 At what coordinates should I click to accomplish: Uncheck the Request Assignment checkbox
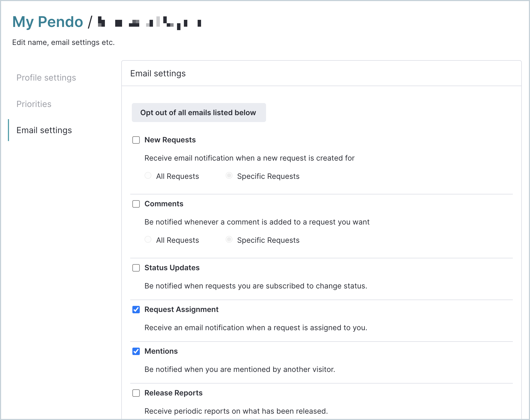(x=136, y=310)
